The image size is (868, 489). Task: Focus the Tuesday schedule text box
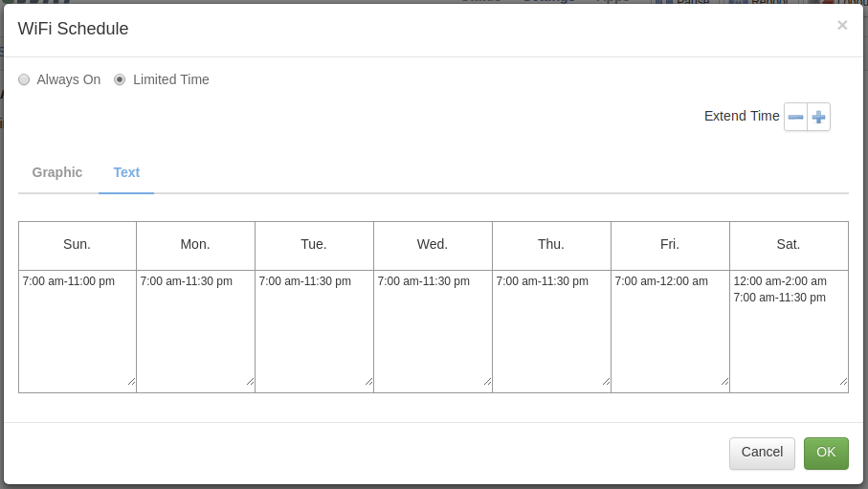[315, 330]
